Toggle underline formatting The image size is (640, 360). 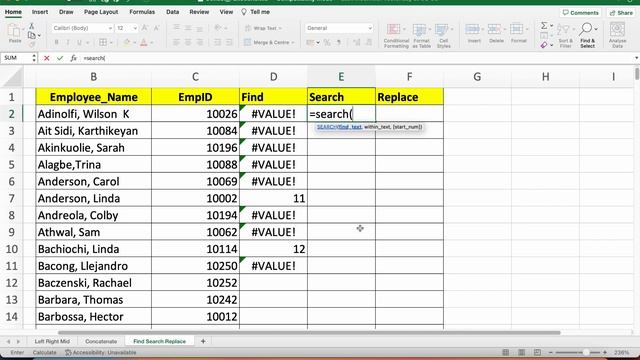tap(79, 42)
